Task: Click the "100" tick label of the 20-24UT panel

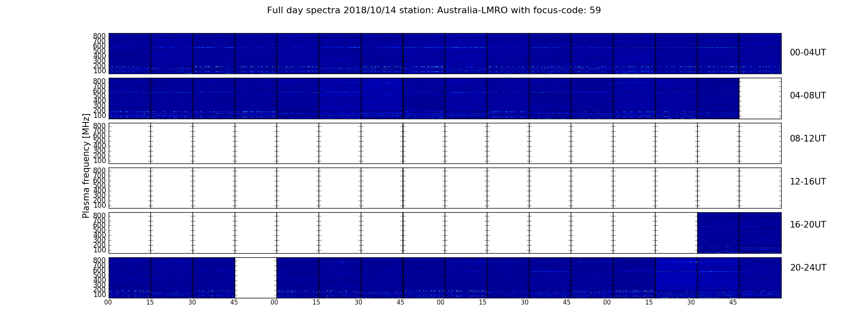Action: 100,295
